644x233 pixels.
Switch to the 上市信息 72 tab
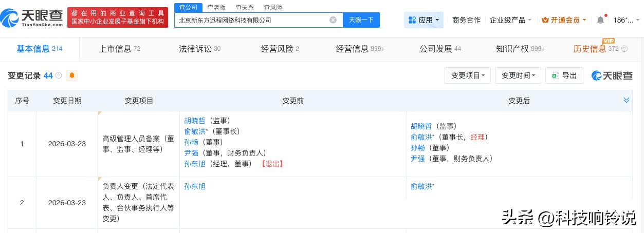tap(119, 49)
